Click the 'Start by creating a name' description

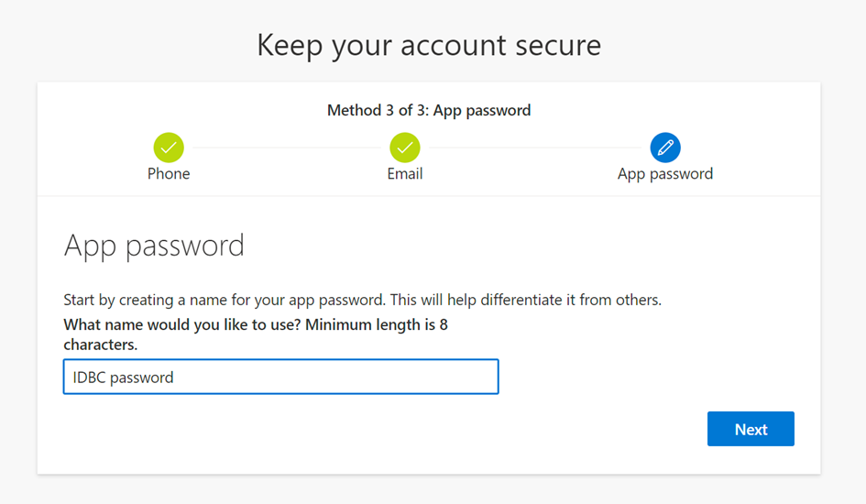tap(225, 300)
